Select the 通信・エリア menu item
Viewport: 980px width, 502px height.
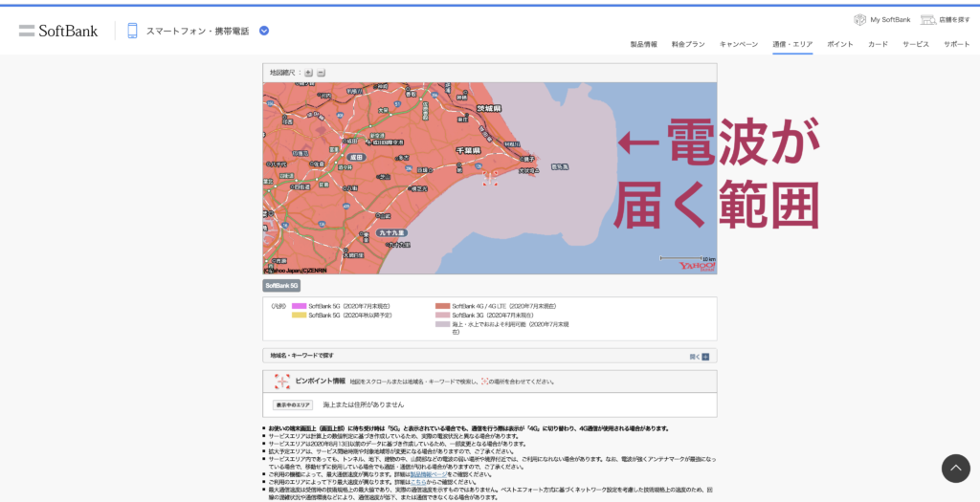coord(792,44)
